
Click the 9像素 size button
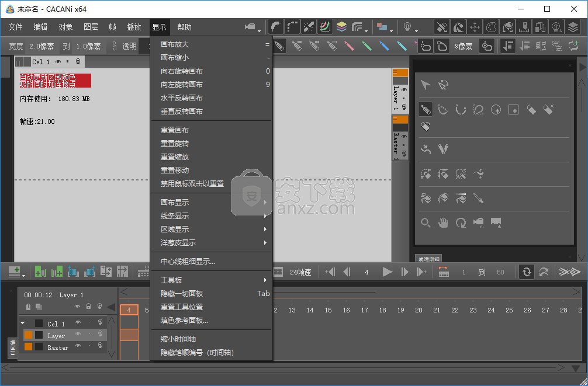point(464,47)
